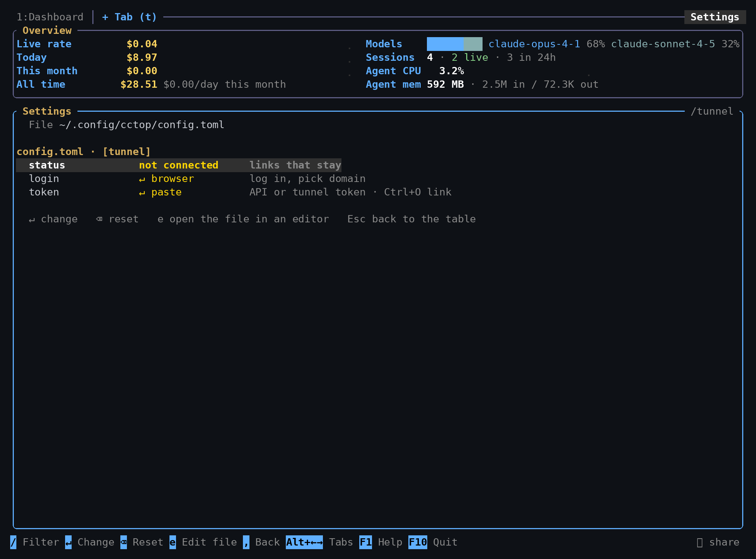Image resolution: width=756 pixels, height=559 pixels.
Task: Click the Reset backspace icon in the footer
Action: pos(124,542)
